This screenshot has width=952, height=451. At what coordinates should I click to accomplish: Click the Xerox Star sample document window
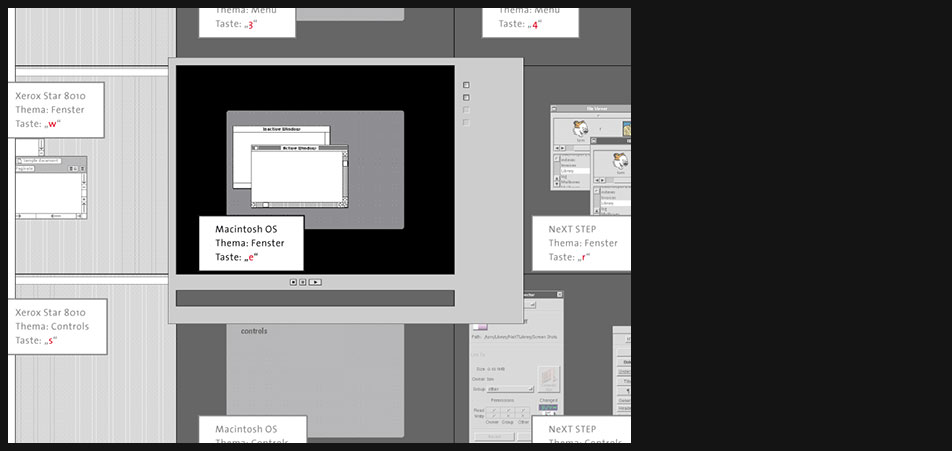click(51, 188)
